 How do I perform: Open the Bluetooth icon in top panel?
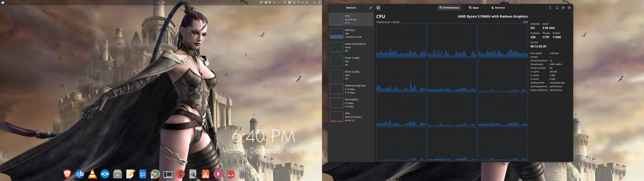(307, 2)
